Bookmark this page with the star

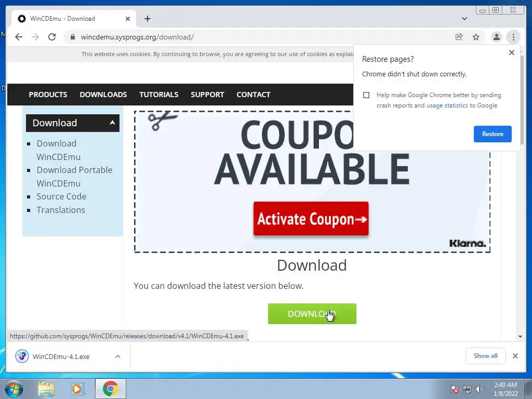coord(476,37)
